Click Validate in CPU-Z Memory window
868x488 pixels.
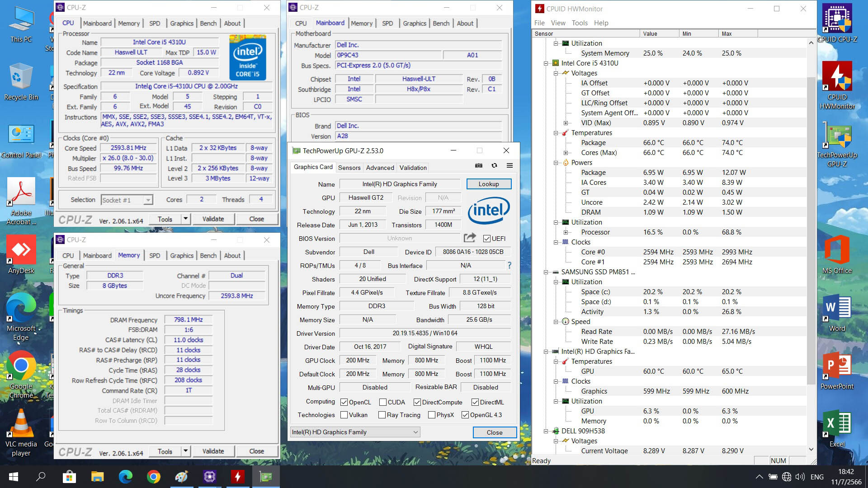(x=213, y=451)
